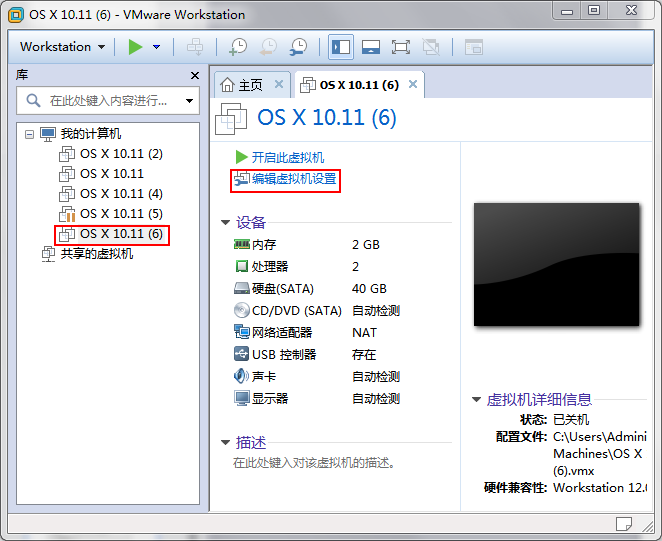Viewport: 662px width, 541px height.
Task: Toggle the library sidebar view icon
Action: (341, 47)
